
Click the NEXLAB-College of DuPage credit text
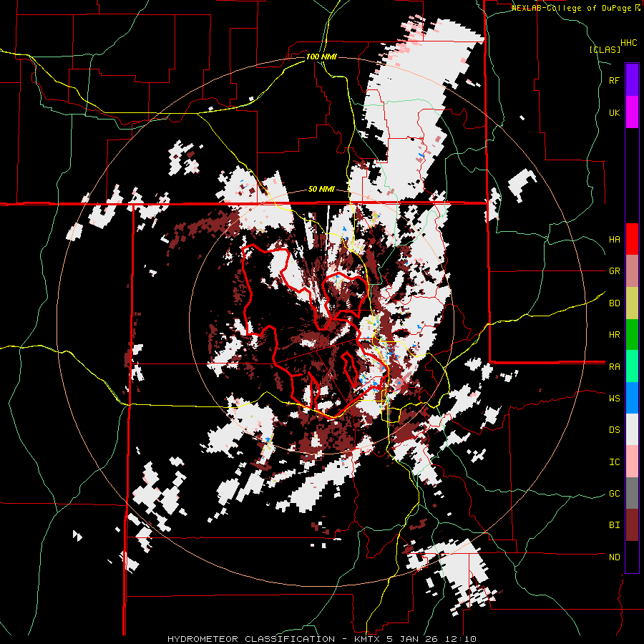[x=572, y=8]
